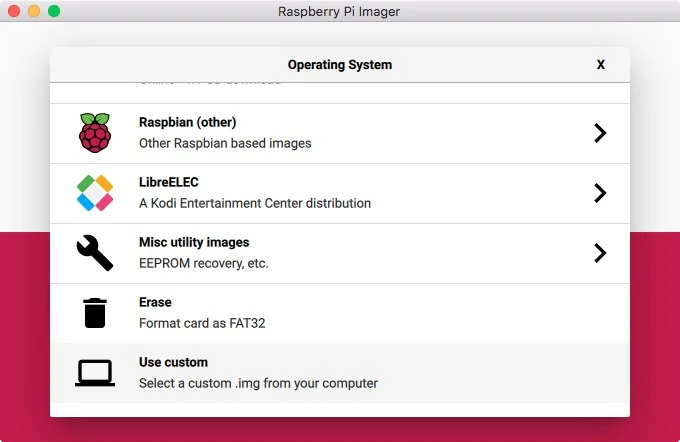
Task: Click the LibreELEC colorful diamond logo
Action: [95, 193]
